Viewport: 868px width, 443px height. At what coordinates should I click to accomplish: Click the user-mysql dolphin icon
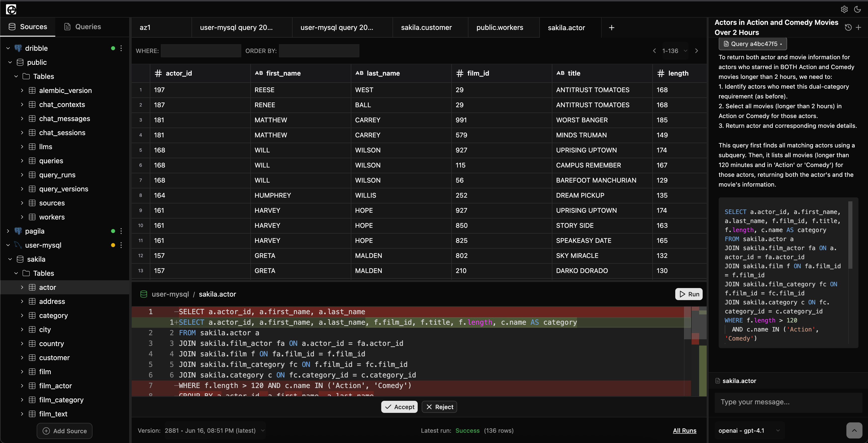(18, 245)
